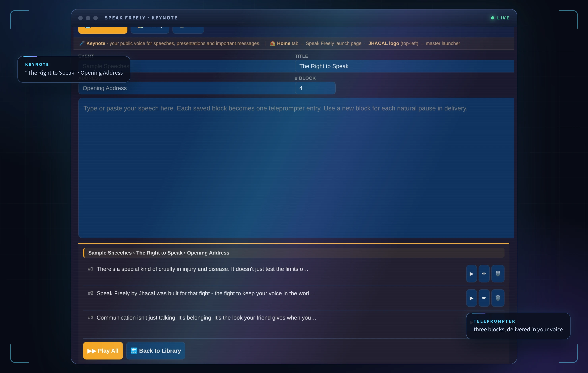
Task: Delete block #1 using the trash icon
Action: click(x=498, y=274)
